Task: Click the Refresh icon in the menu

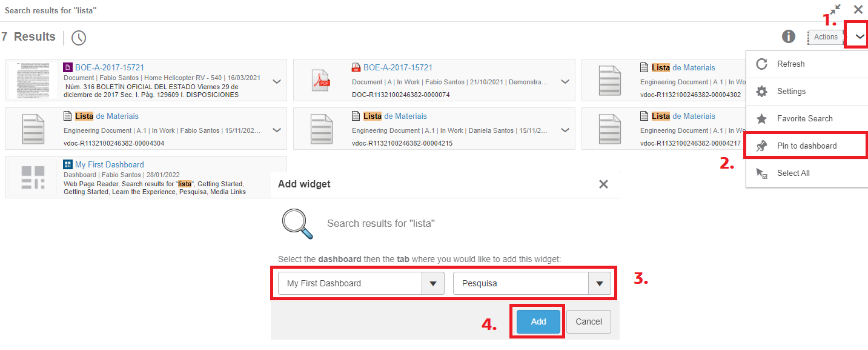Action: coord(762,64)
